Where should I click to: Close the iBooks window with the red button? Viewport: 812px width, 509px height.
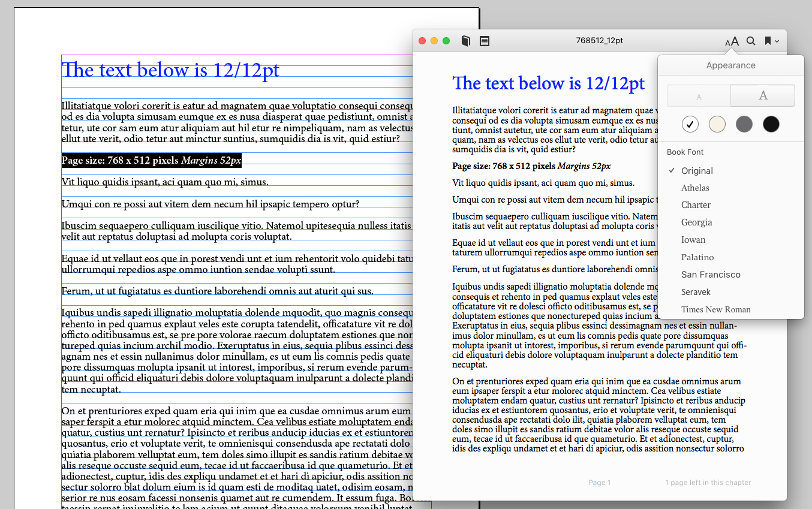pyautogui.click(x=422, y=41)
